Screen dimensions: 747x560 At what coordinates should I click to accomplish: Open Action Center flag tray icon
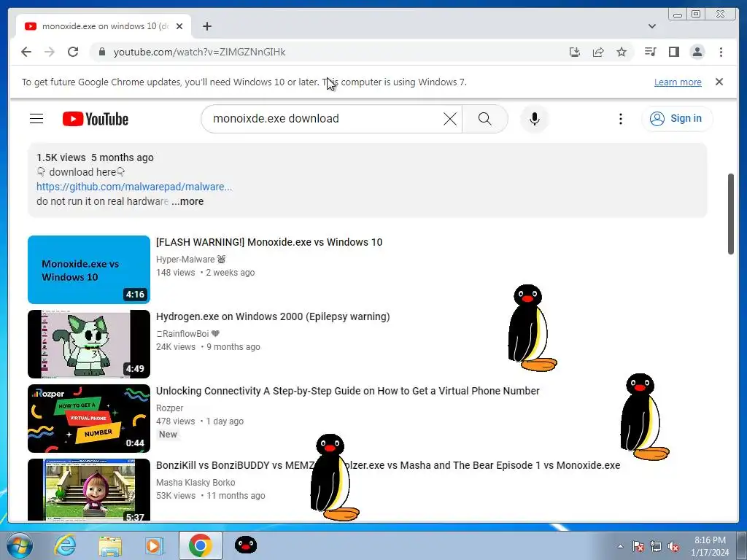tap(638, 545)
